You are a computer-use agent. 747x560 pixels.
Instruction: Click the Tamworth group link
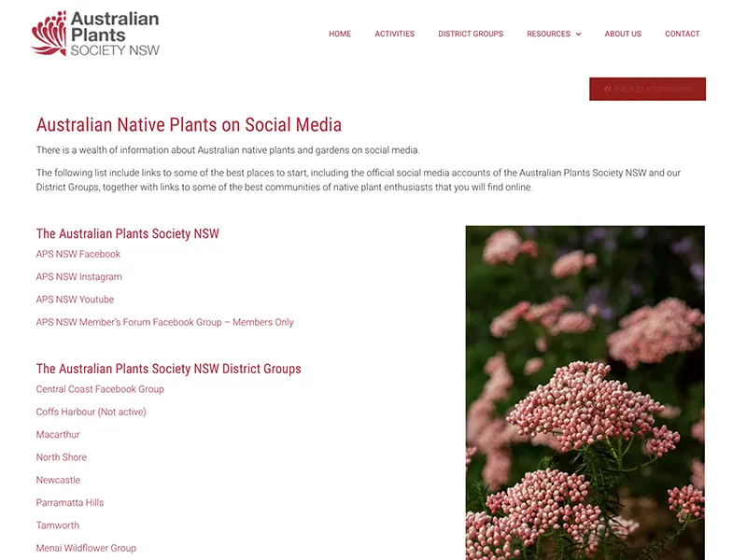click(x=58, y=525)
